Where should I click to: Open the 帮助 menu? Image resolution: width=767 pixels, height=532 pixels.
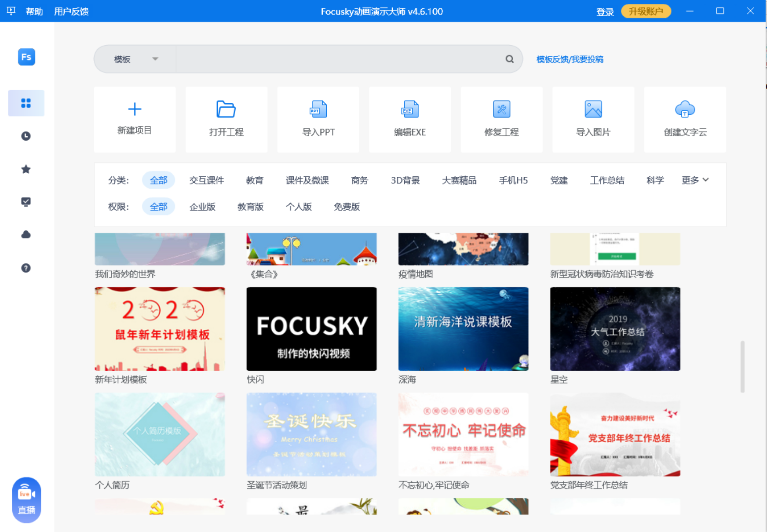[x=34, y=11]
